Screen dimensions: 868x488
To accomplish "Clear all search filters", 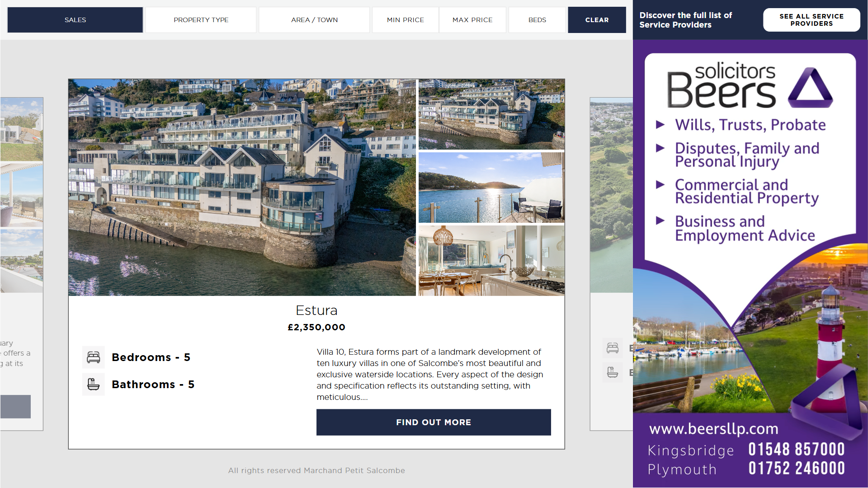I will click(x=597, y=20).
